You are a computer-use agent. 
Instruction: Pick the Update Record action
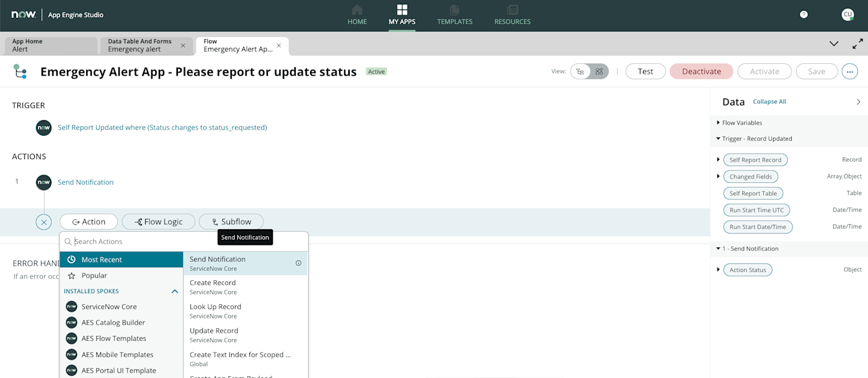245,335
